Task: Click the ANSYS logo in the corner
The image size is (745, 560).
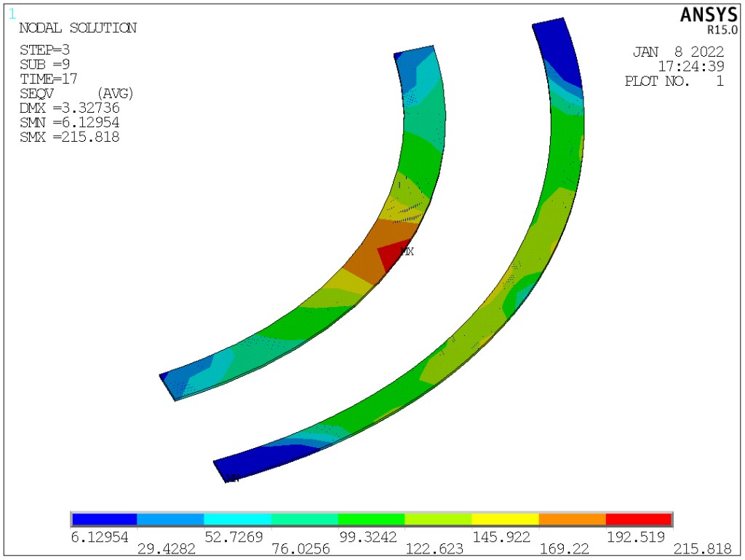Action: (708, 15)
